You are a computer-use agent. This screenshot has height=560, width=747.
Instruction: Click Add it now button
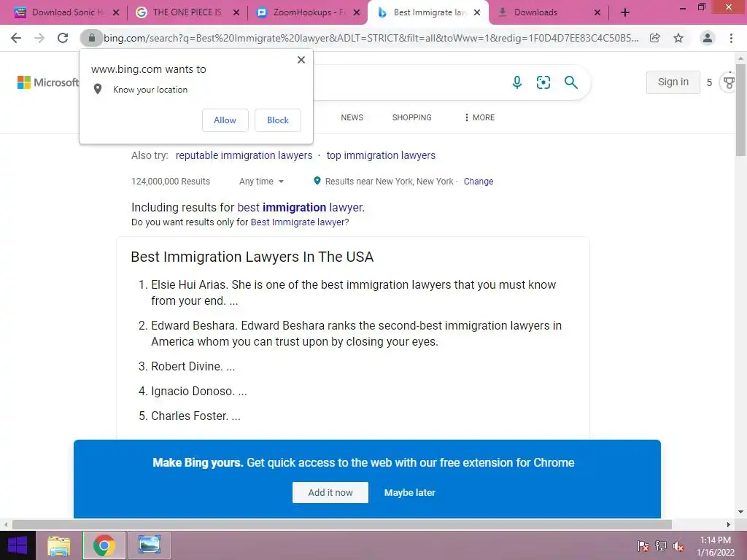pos(330,492)
